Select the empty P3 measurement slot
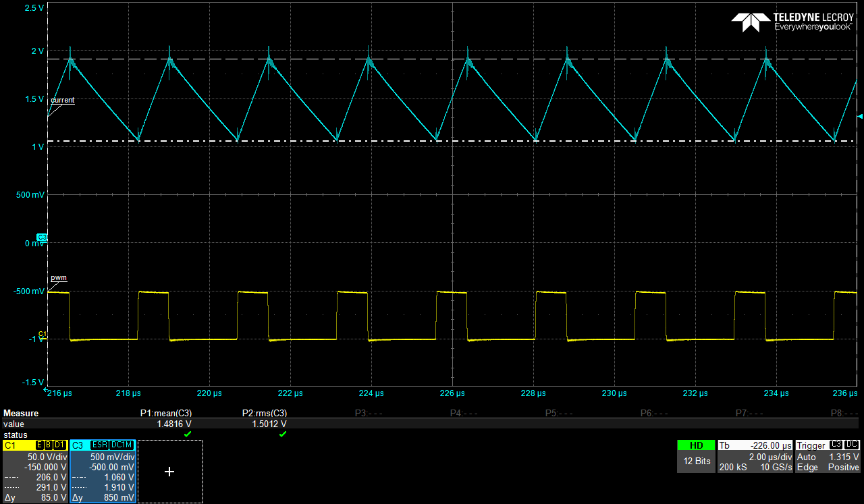The height and width of the screenshot is (504, 864). (369, 414)
